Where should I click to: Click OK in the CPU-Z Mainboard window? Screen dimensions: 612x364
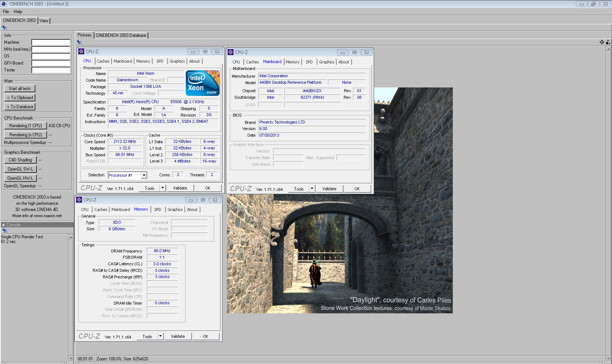click(357, 189)
